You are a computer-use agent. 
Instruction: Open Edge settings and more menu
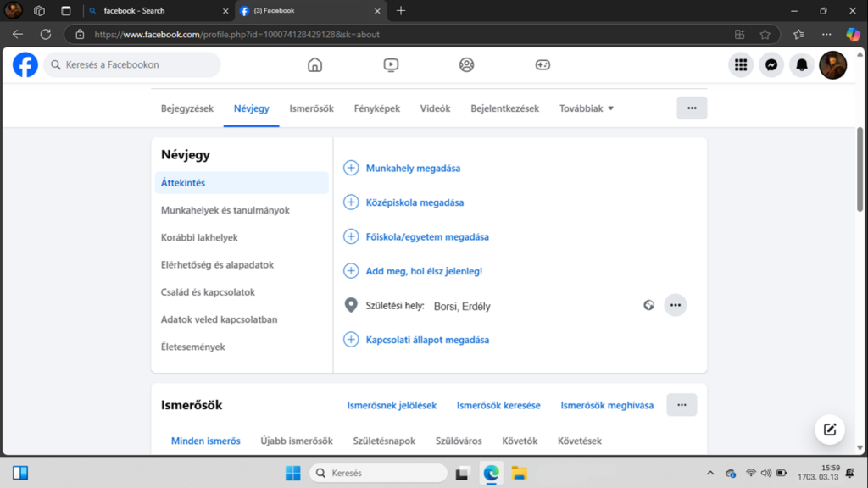(x=826, y=34)
